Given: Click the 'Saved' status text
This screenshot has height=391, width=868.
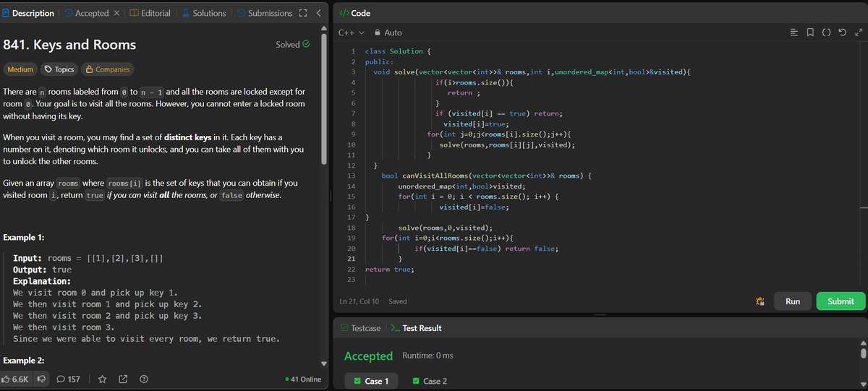Looking at the screenshot, I should pos(398,301).
